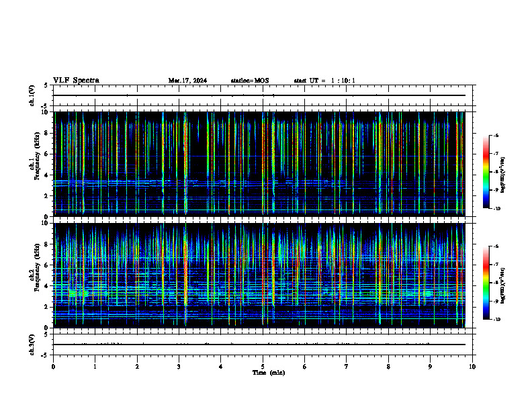Click the time axis tick label '9'
532x411 pixels.
[x=430, y=367]
